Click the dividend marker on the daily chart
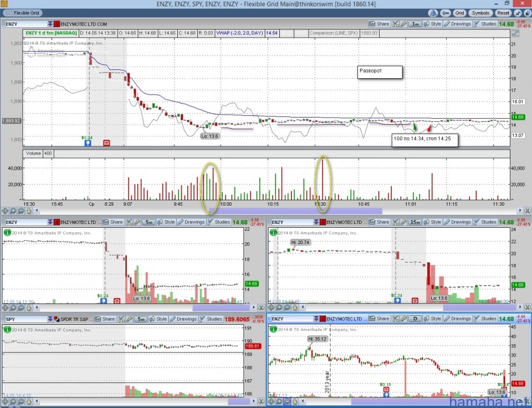The height and width of the screenshot is (408, 532). (386, 395)
